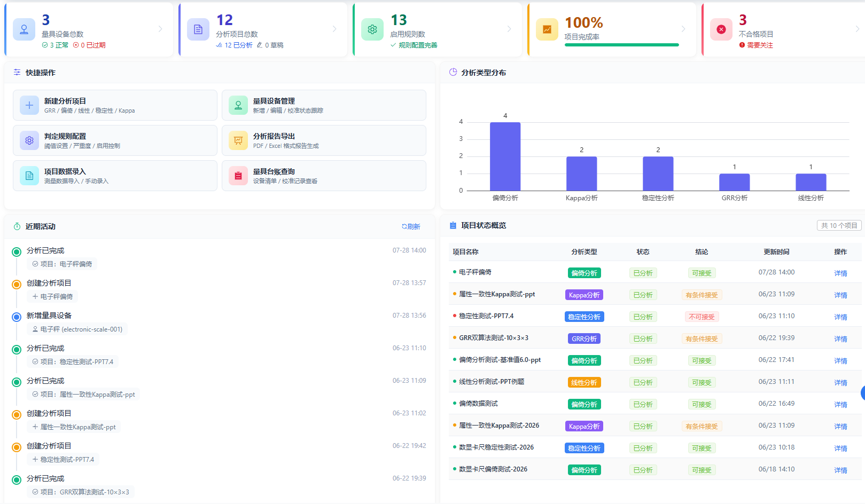Click the 量具设备管理 green icon
Viewport: 865px width, 504px height.
(x=238, y=105)
